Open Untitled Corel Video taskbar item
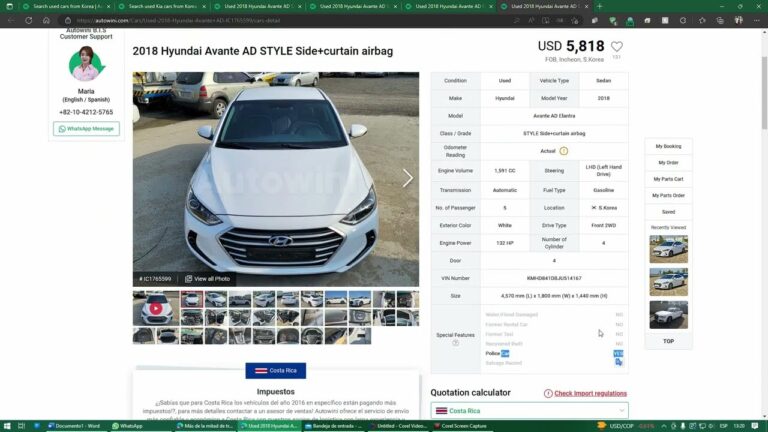This screenshot has height=432, width=768. coord(398,426)
